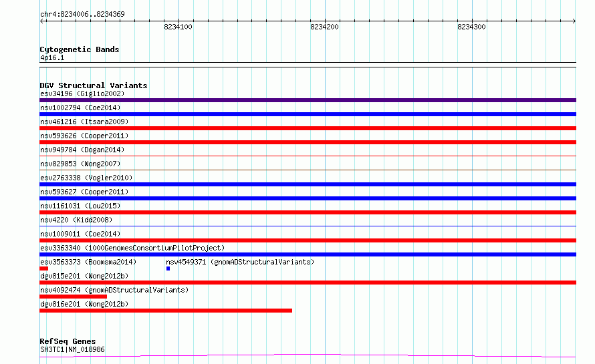Select the purple esv34196 variant bar
The height and width of the screenshot is (364, 595).
click(308, 100)
